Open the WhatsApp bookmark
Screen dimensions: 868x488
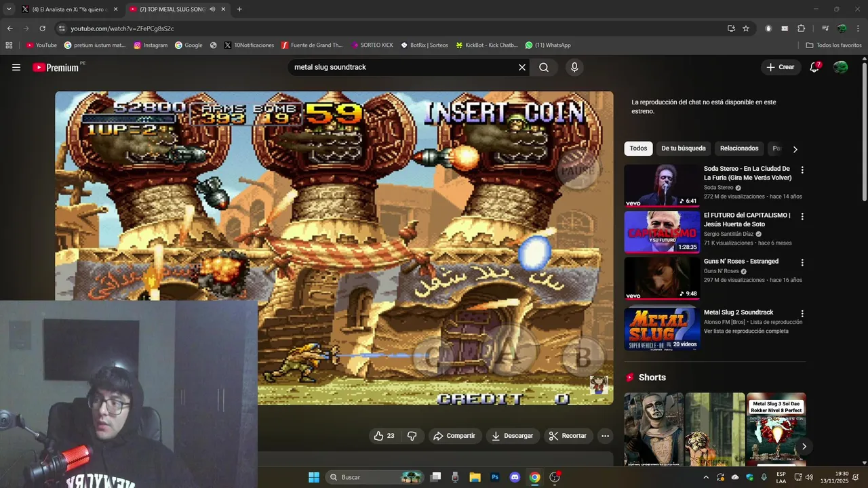point(548,45)
